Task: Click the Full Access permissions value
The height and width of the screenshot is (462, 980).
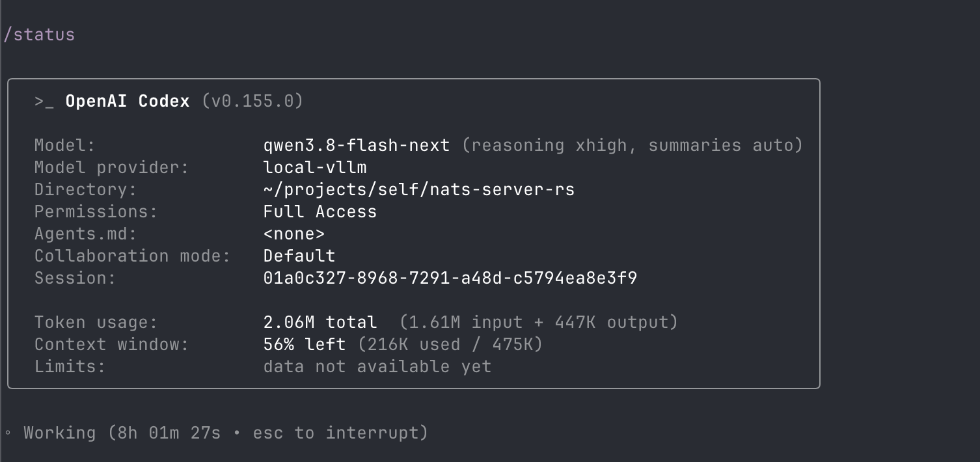Action: coord(320,212)
